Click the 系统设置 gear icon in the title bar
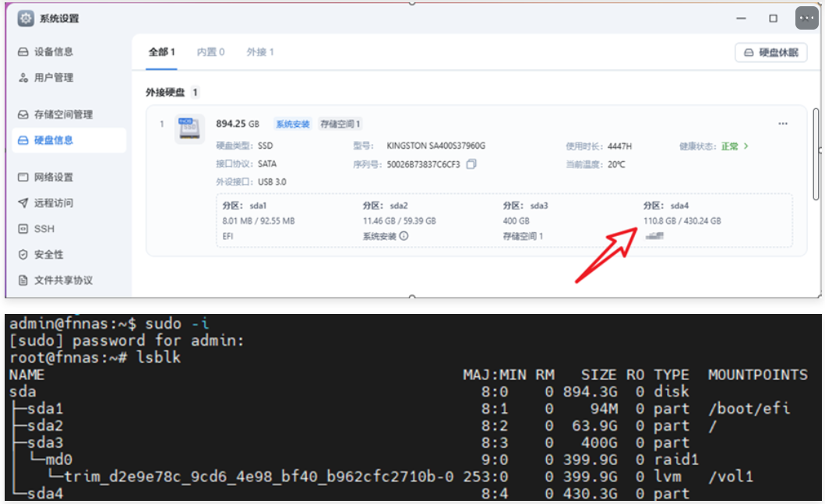 pyautogui.click(x=25, y=19)
